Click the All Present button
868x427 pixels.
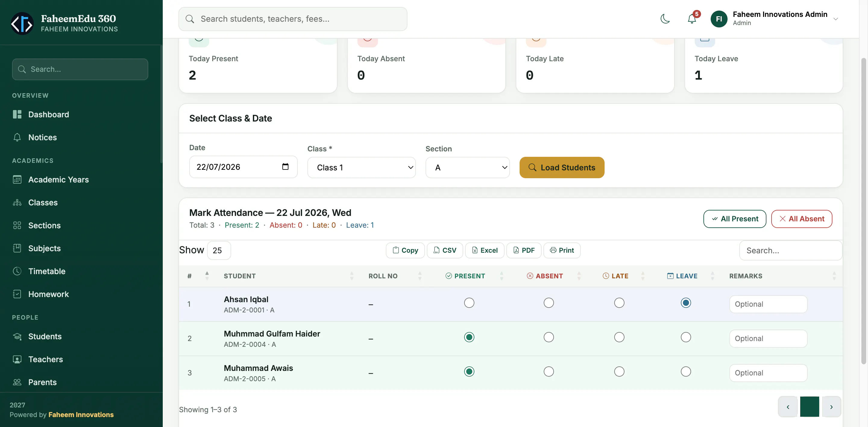[x=734, y=219]
